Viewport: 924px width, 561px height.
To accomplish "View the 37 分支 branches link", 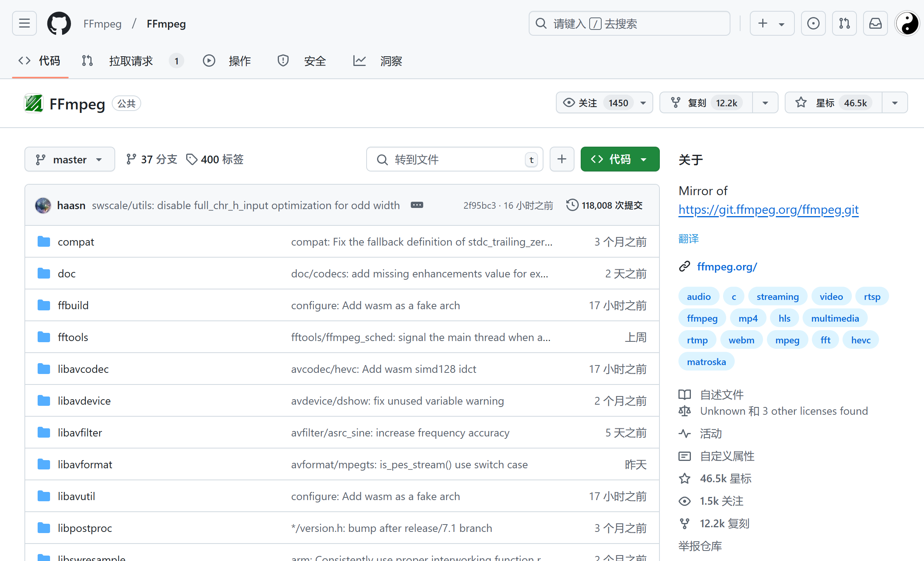I will click(152, 159).
